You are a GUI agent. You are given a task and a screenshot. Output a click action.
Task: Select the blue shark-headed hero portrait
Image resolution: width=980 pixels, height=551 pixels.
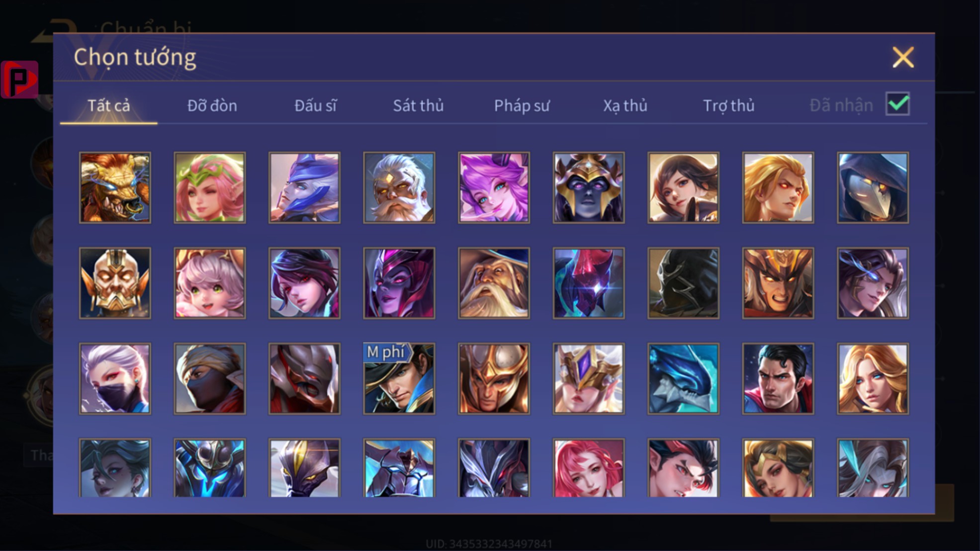(x=683, y=378)
